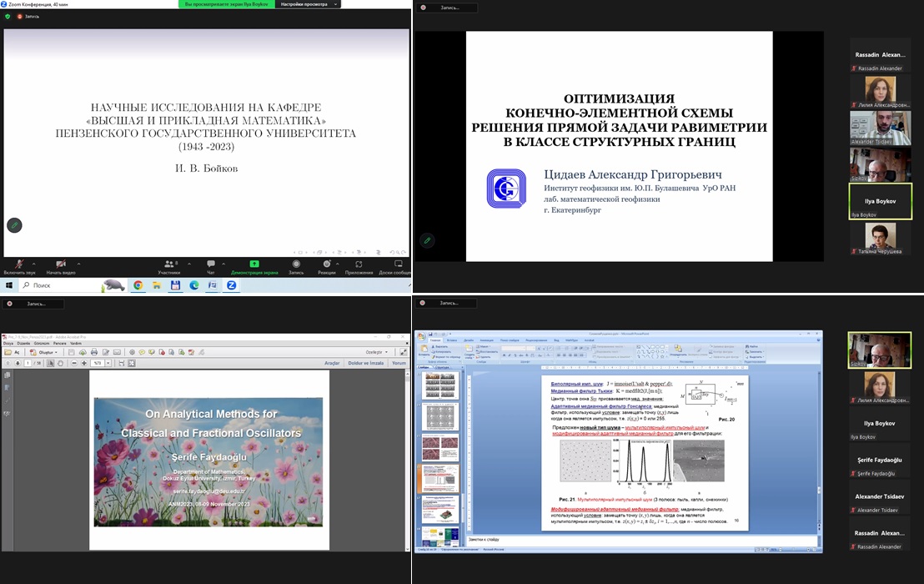Open Doldur ve İmzala pane
The height and width of the screenshot is (584, 924).
pos(365,363)
